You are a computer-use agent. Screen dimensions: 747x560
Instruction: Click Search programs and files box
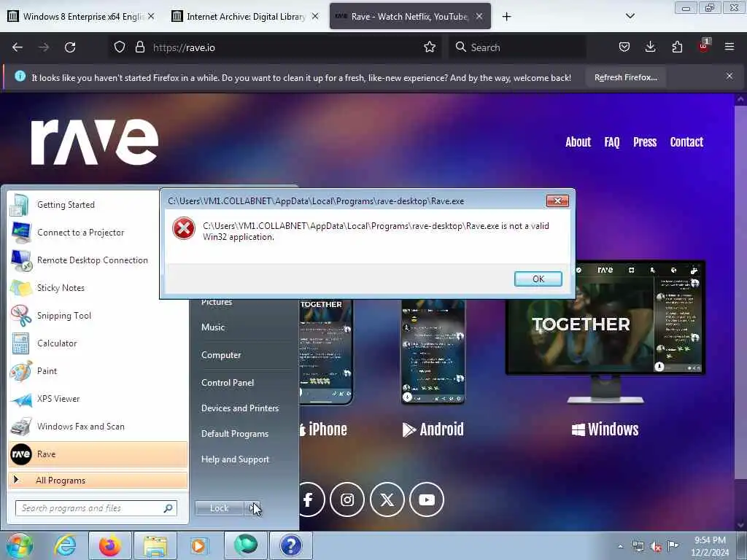pyautogui.click(x=96, y=508)
